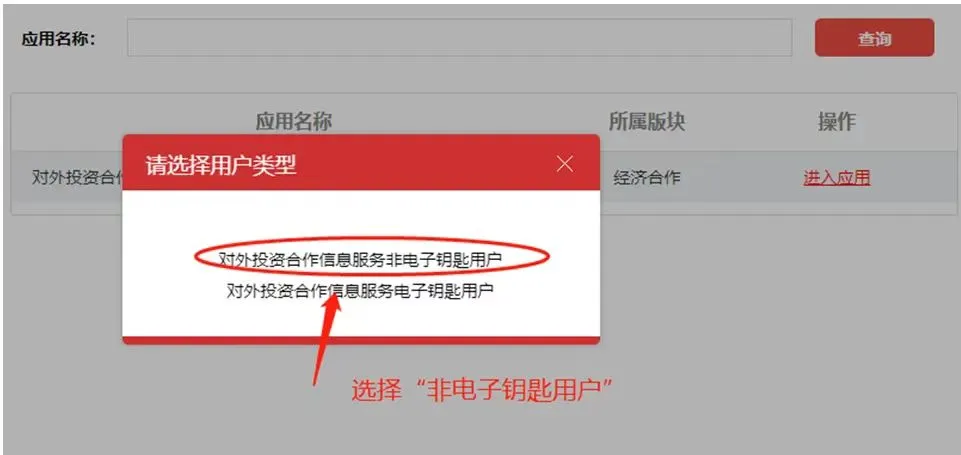
Task: Click the 经济合作 table cell
Action: point(647,178)
